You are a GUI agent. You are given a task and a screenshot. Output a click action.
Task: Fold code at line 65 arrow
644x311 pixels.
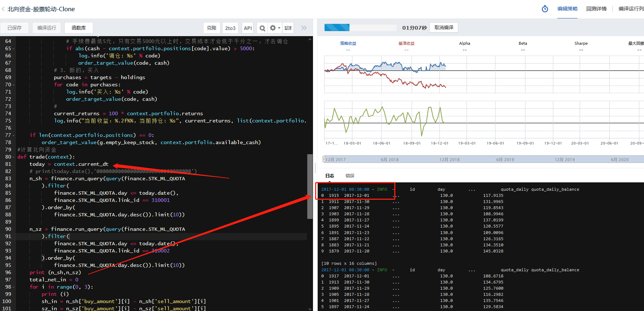(13, 49)
